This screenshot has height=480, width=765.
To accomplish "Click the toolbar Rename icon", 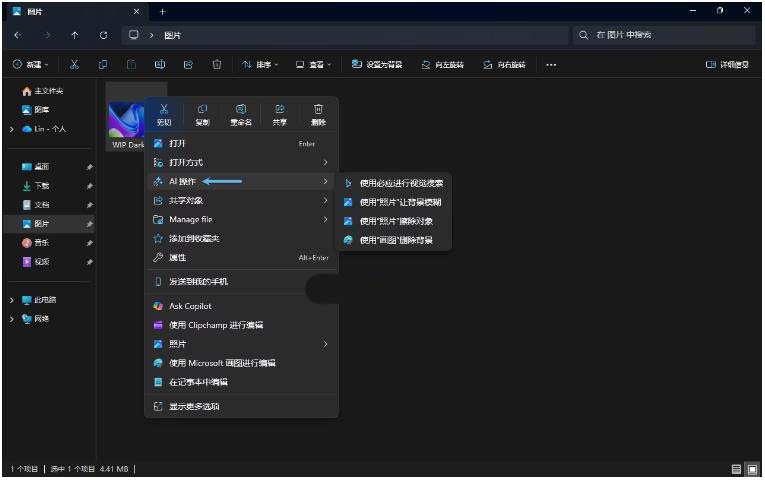I will click(160, 64).
